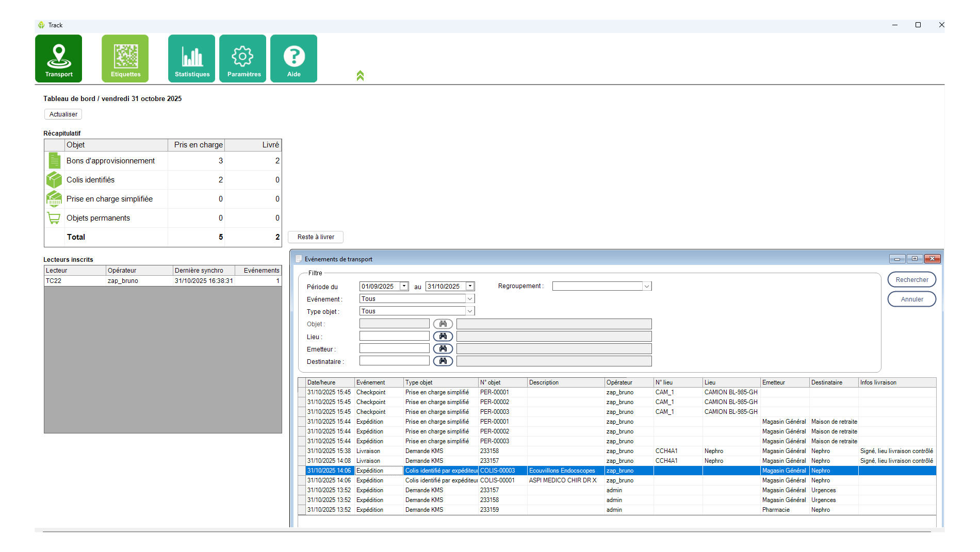Click the Annuler button
The width and height of the screenshot is (980, 552).
tap(911, 299)
